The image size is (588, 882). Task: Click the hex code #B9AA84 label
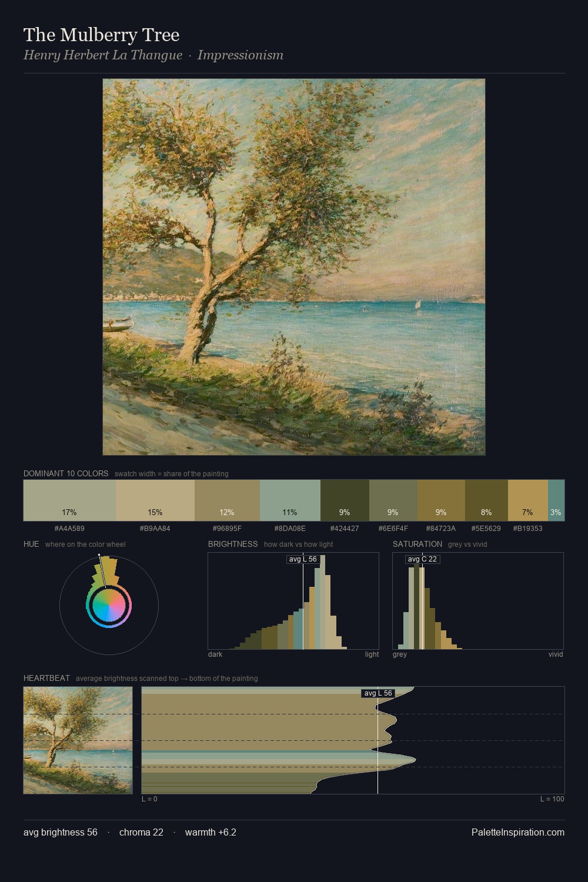click(x=155, y=529)
